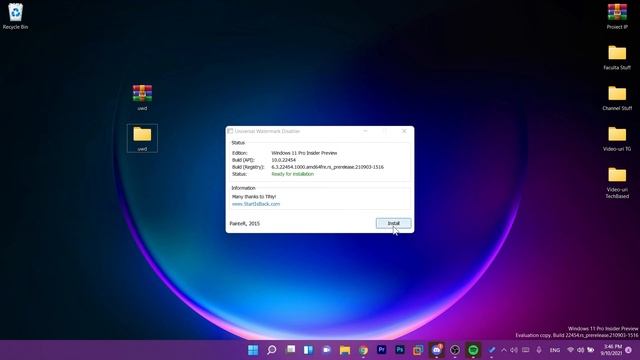Launch Adobe Premiere Pro from taskbar
This screenshot has height=360, width=640.
(x=382, y=350)
